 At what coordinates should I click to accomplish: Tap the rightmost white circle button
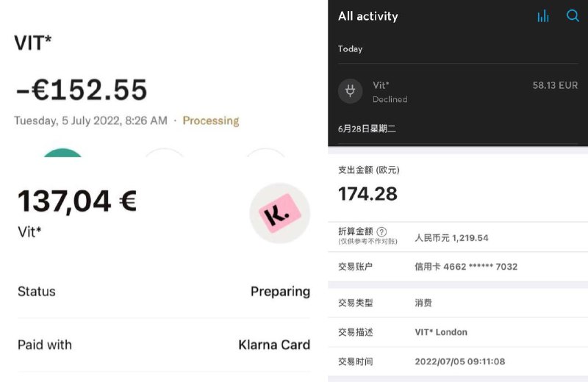pyautogui.click(x=265, y=154)
